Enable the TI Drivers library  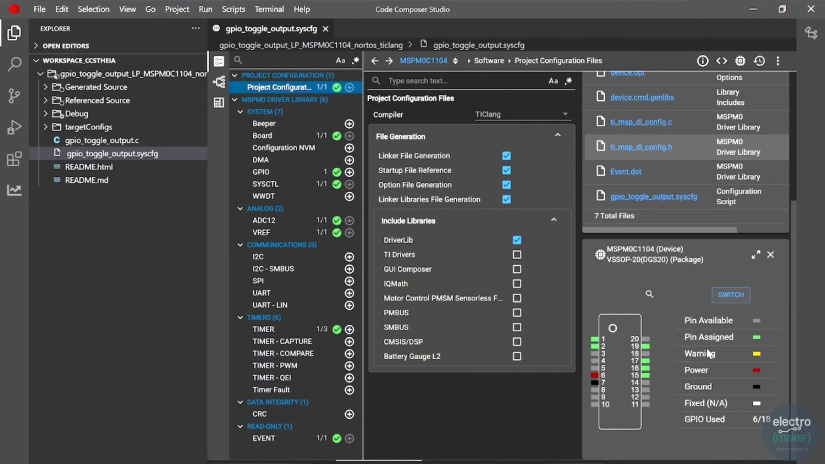517,255
